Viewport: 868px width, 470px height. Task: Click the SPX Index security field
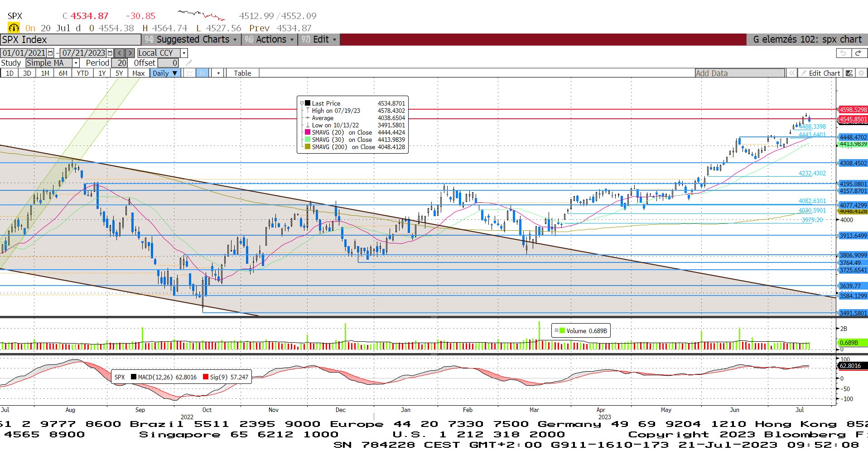(71, 39)
